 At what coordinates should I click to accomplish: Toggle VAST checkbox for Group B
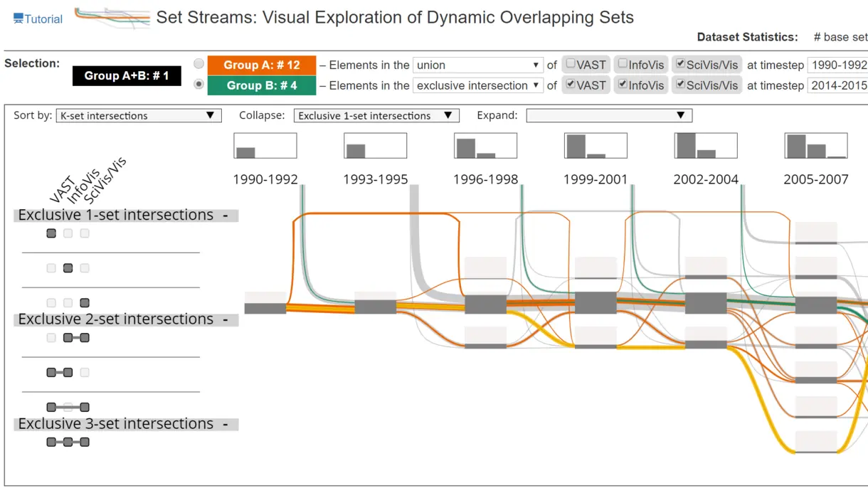[x=570, y=85]
